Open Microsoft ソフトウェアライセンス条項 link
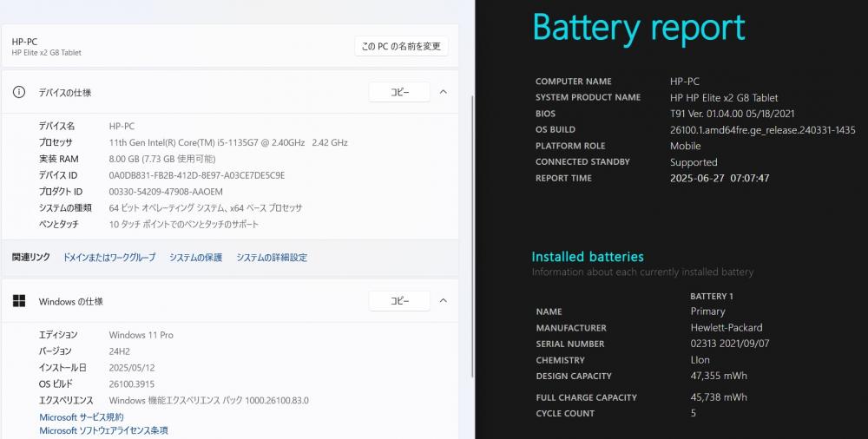The image size is (868, 439). click(103, 430)
